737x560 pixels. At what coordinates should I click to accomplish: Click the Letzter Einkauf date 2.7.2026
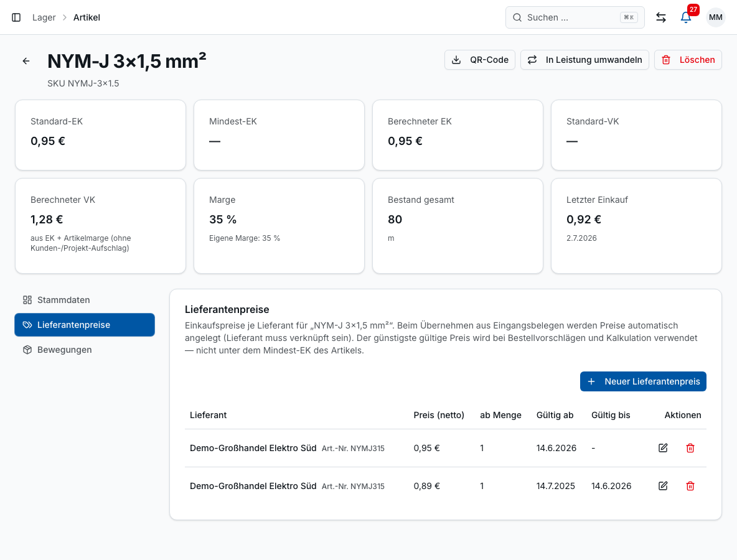[581, 238]
